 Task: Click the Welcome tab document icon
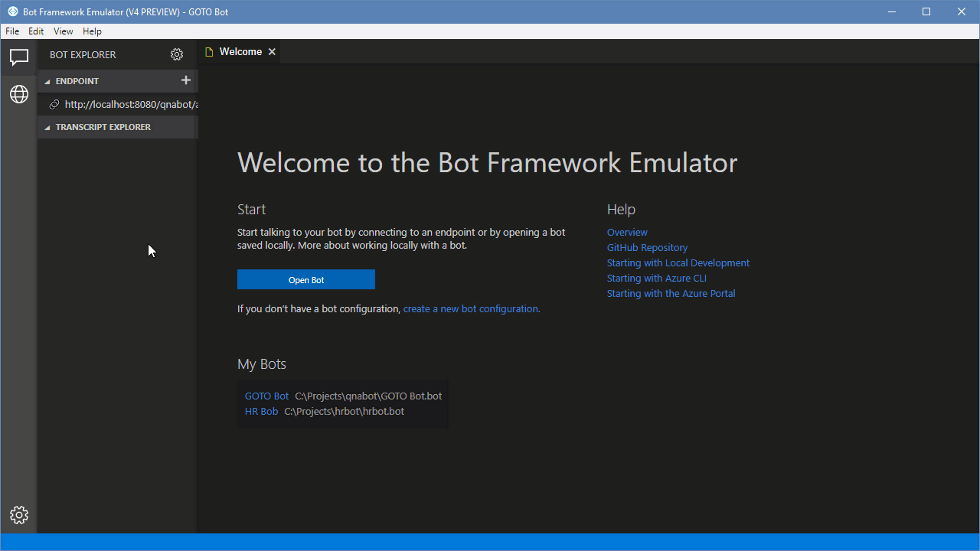point(209,52)
